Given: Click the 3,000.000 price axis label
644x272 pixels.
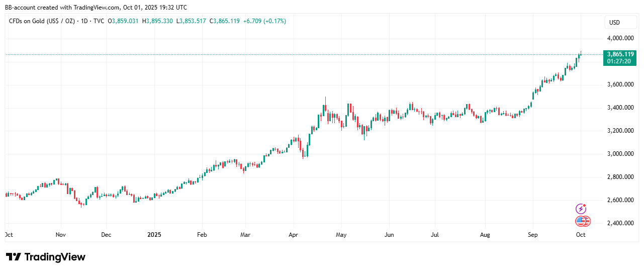Looking at the screenshot, I should click(x=620, y=154).
